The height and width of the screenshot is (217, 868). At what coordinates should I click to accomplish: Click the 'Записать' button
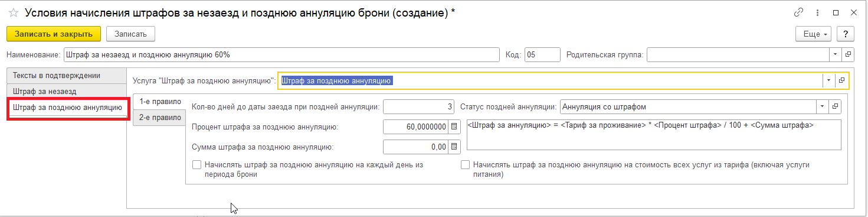pyautogui.click(x=130, y=34)
